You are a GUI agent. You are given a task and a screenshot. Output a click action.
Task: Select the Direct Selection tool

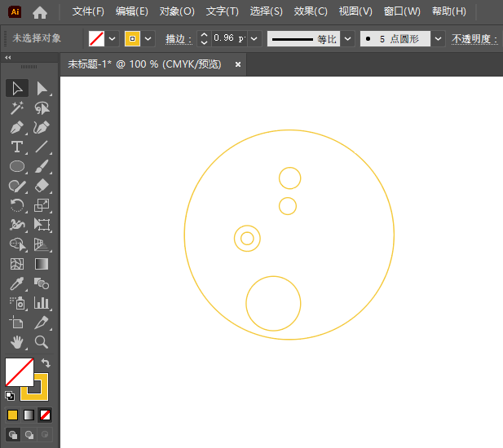pyautogui.click(x=42, y=89)
